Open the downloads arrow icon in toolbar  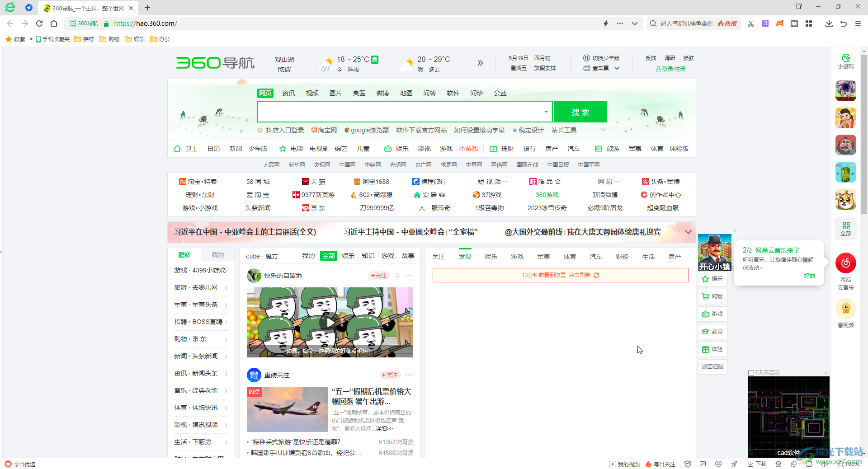pyautogui.click(x=829, y=23)
